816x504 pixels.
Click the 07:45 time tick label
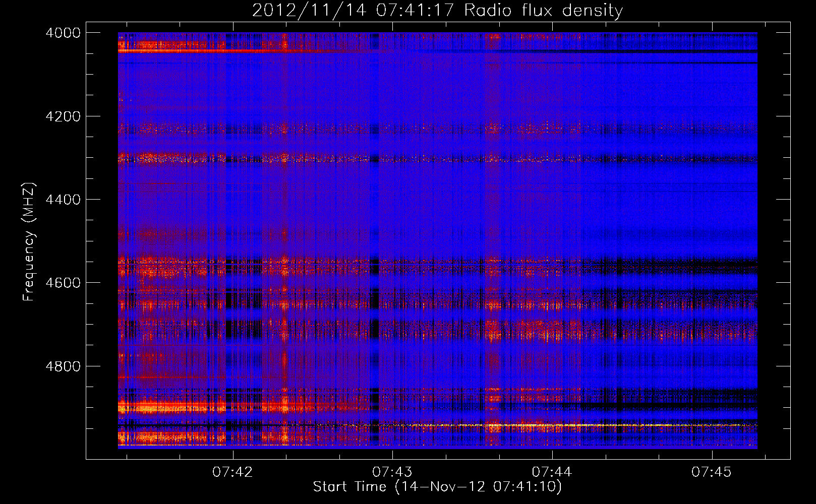click(712, 472)
